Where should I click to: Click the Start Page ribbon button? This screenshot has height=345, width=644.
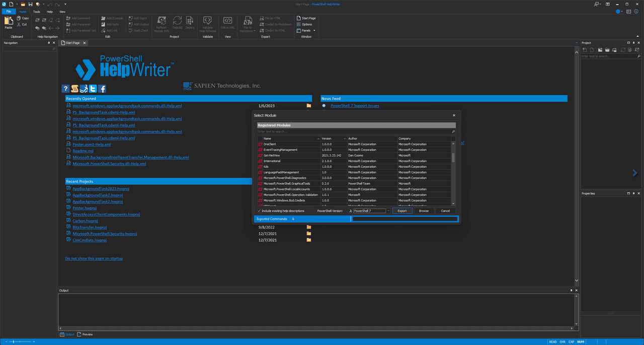pos(306,18)
